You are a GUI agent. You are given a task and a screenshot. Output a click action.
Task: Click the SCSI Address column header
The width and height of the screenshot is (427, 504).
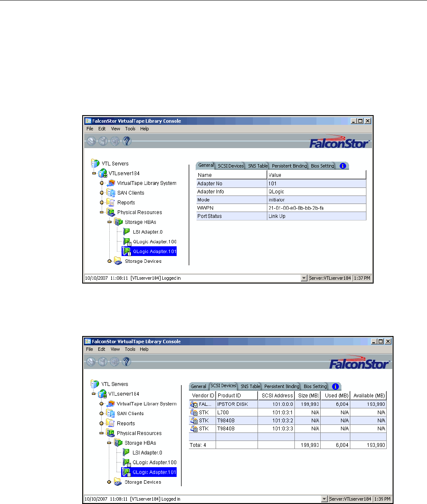coord(277,395)
